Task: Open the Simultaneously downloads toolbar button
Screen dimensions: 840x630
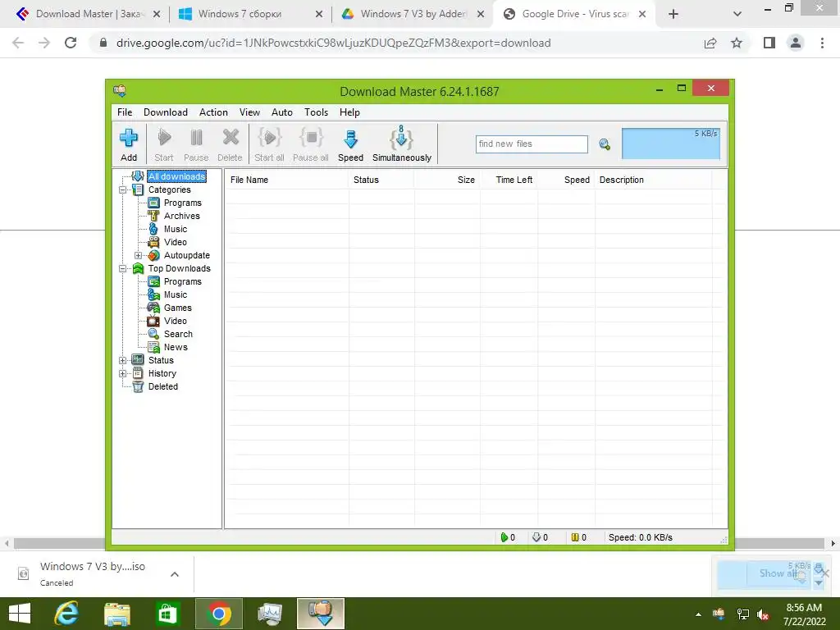Action: [x=401, y=144]
